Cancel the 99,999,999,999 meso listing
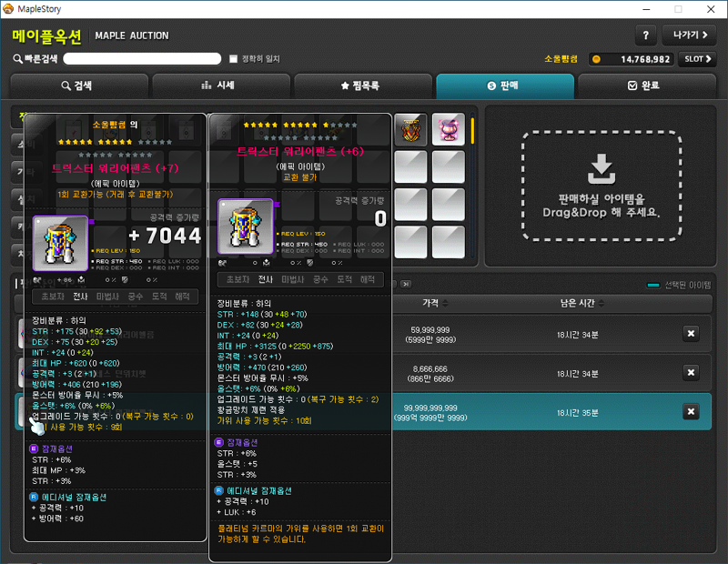The width and height of the screenshot is (728, 564). click(691, 411)
